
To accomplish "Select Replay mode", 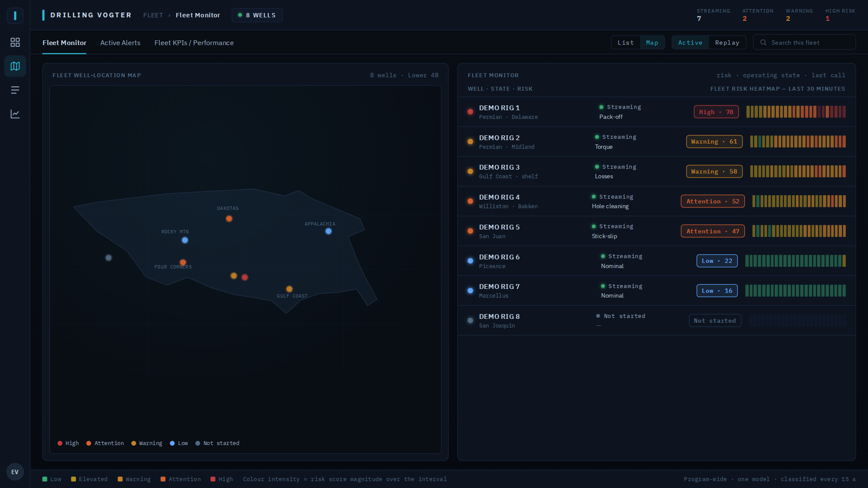I will (x=727, y=43).
